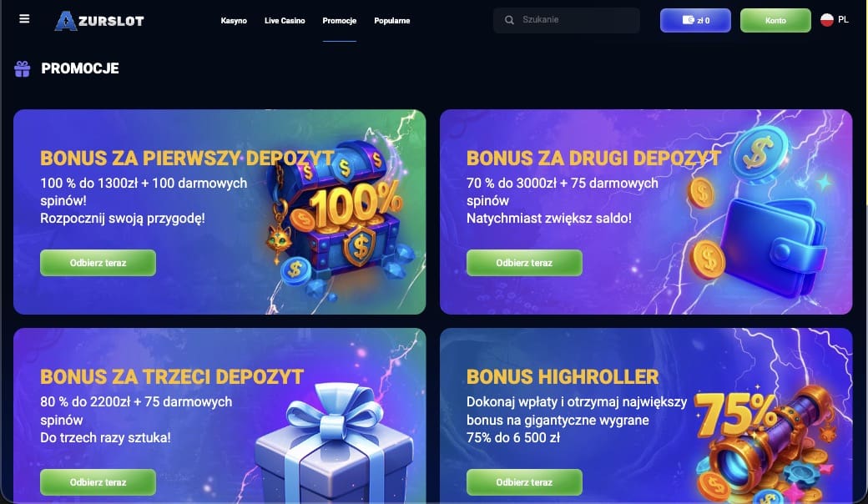Open the Popularne menu item
The image size is (868, 504).
tap(392, 21)
